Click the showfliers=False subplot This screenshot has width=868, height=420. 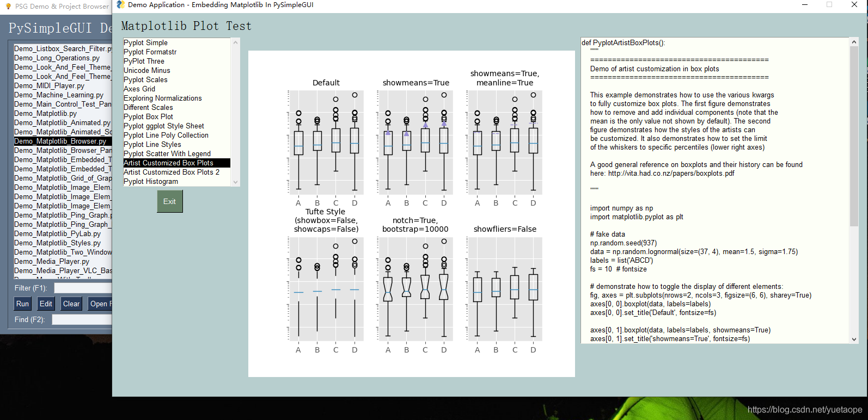tap(505, 289)
